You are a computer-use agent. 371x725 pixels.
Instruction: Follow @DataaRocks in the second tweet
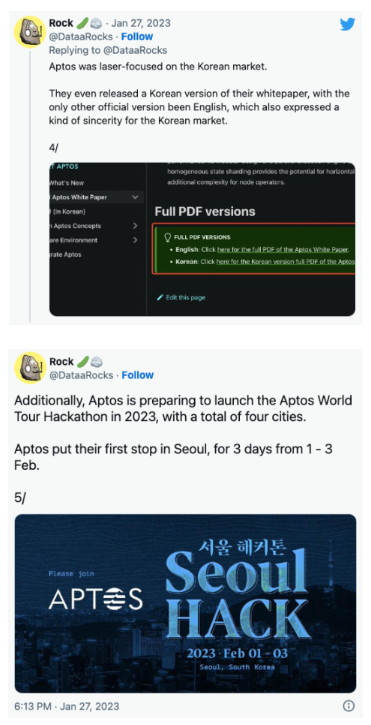[138, 375]
